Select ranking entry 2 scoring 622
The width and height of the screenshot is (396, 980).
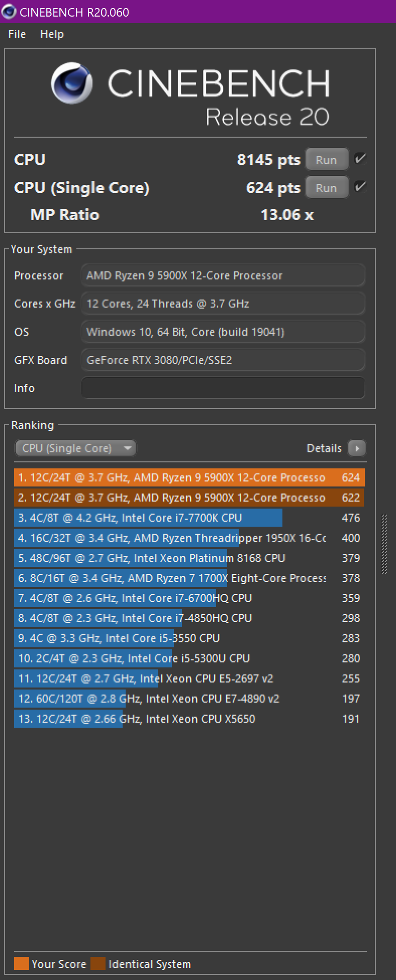tap(189, 498)
